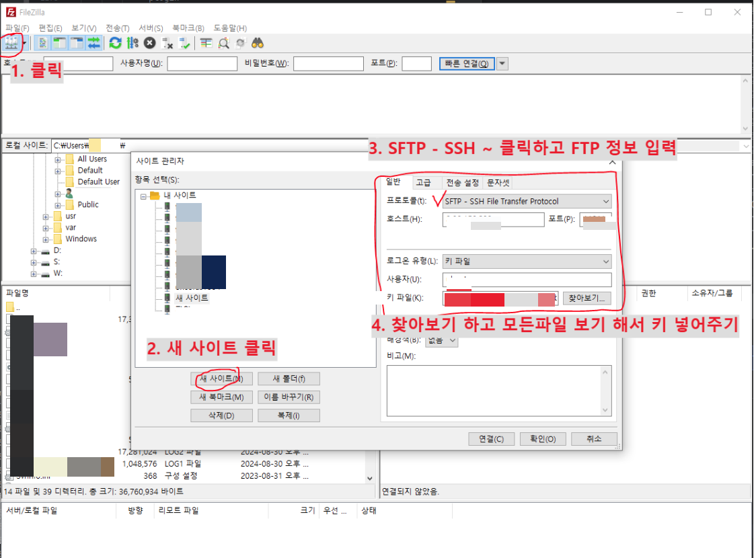Expand the Default folder node
Screen dimensions: 756x558
(57, 171)
